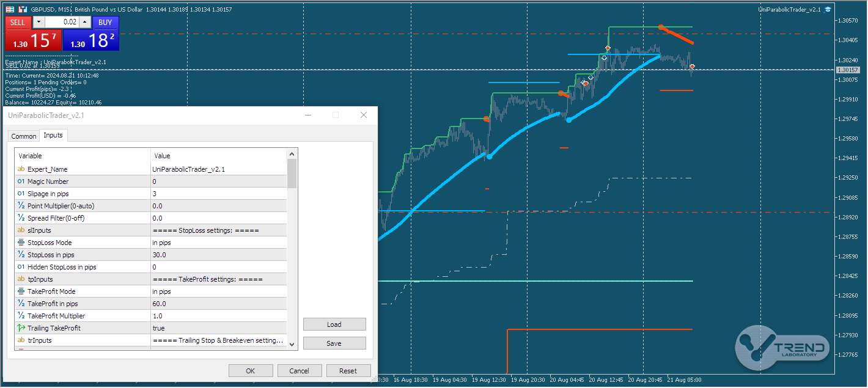
Task: Select the slInputs string icon
Action: 21,230
